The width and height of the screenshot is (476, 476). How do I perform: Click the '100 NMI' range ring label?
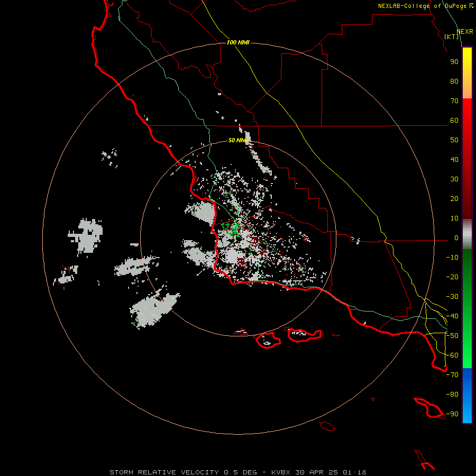[x=238, y=42]
